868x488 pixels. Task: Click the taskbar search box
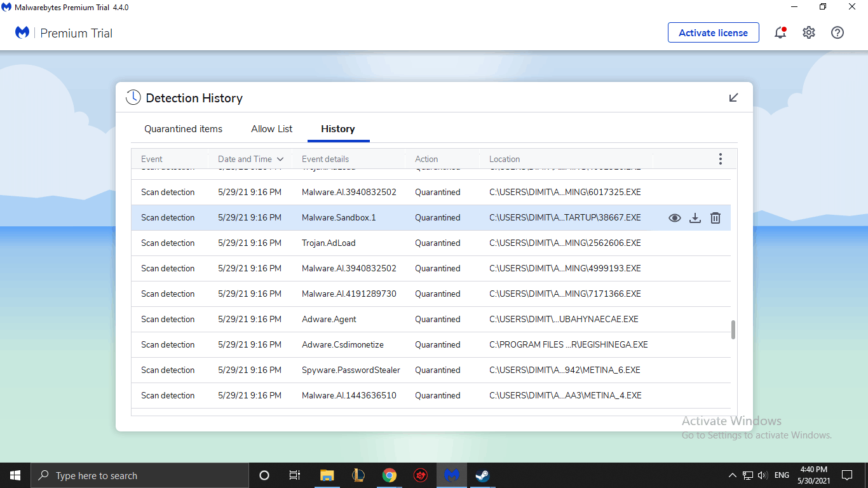(x=140, y=475)
